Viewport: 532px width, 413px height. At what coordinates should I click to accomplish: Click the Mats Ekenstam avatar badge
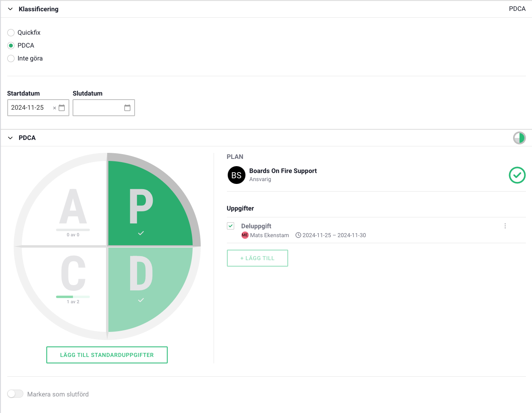pyautogui.click(x=245, y=235)
